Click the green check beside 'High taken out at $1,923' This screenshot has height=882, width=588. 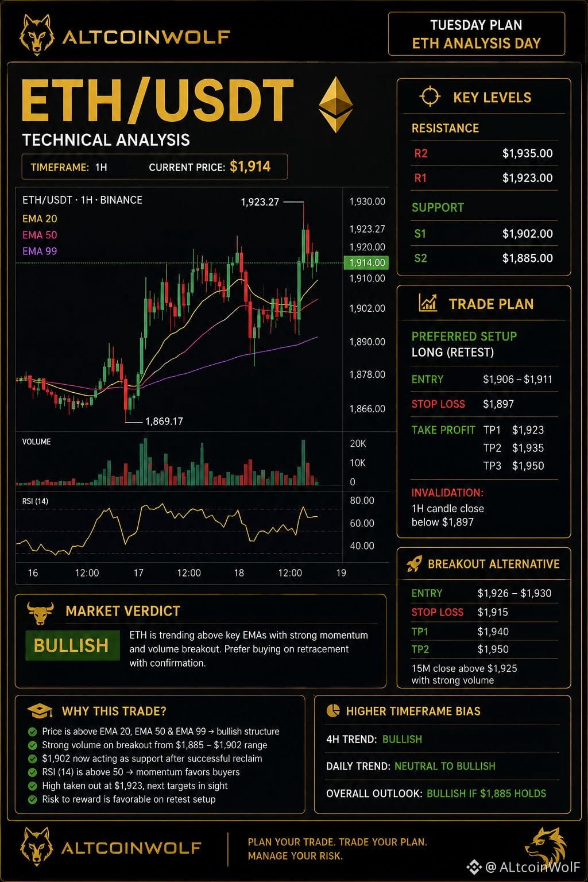(x=33, y=786)
